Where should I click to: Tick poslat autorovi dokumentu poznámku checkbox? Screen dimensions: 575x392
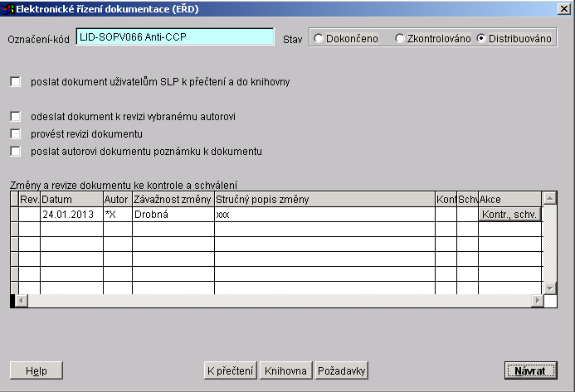(x=15, y=152)
